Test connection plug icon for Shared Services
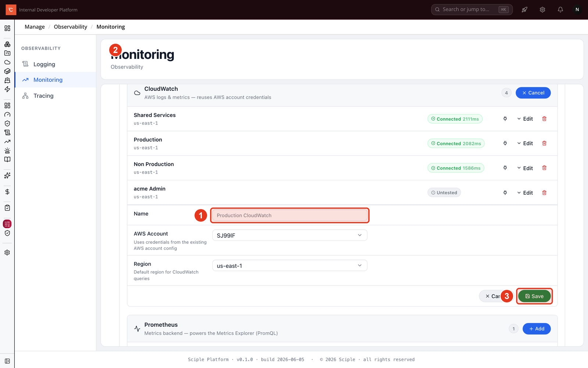The height and width of the screenshot is (368, 588). tap(505, 119)
